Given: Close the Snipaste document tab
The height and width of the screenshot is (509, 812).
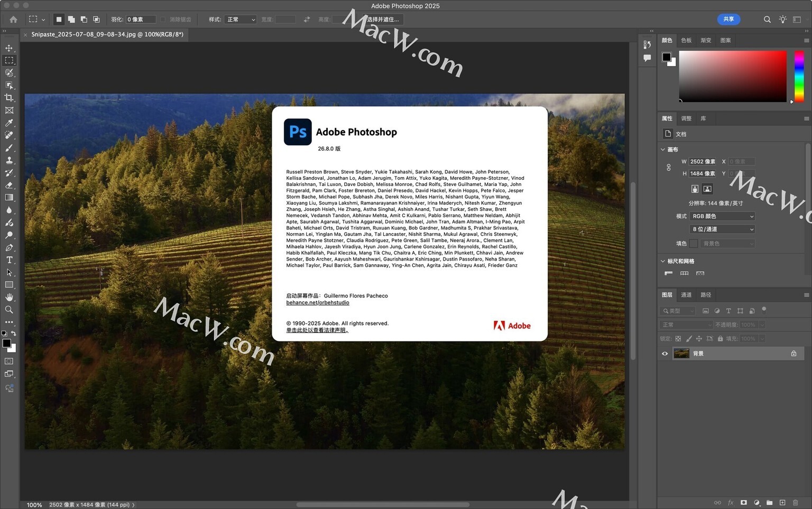Looking at the screenshot, I should pyautogui.click(x=25, y=35).
